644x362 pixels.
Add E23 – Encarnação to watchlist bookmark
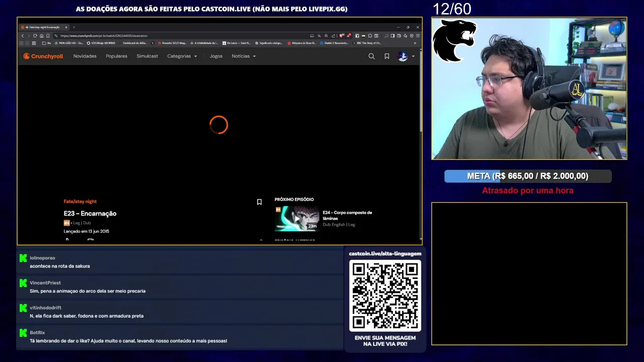pos(259,202)
